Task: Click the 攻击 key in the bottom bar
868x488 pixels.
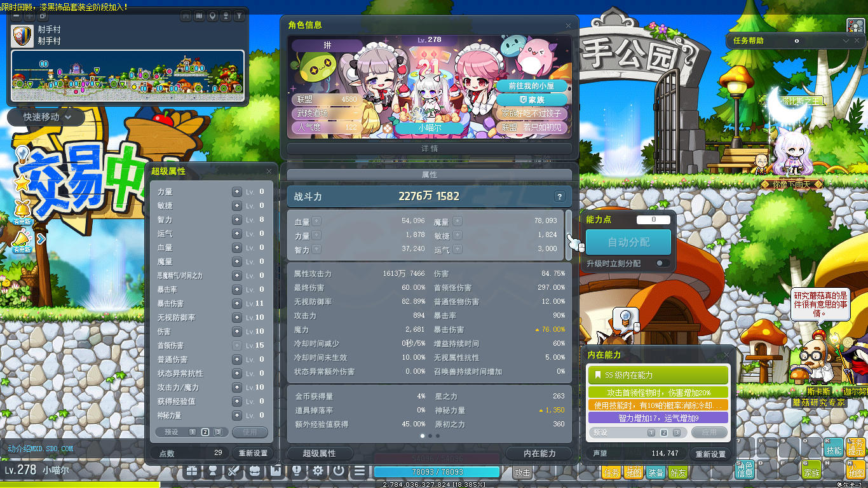Action: [x=522, y=473]
